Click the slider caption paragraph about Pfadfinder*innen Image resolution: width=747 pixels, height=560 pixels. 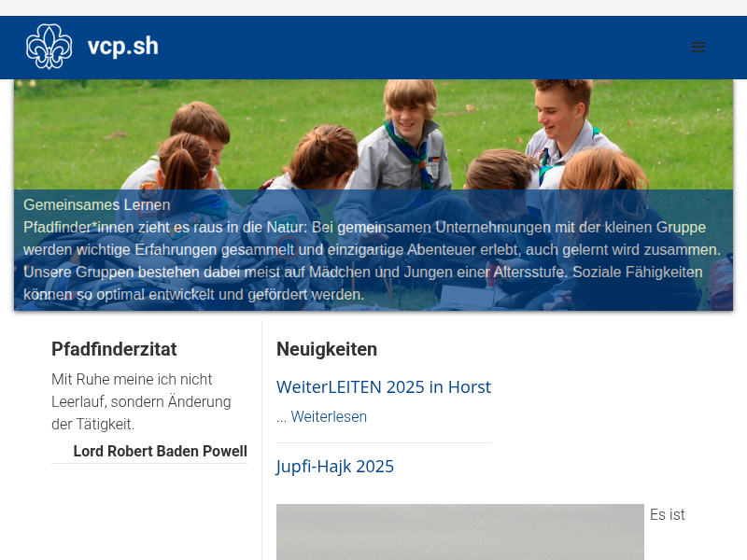pos(372,261)
